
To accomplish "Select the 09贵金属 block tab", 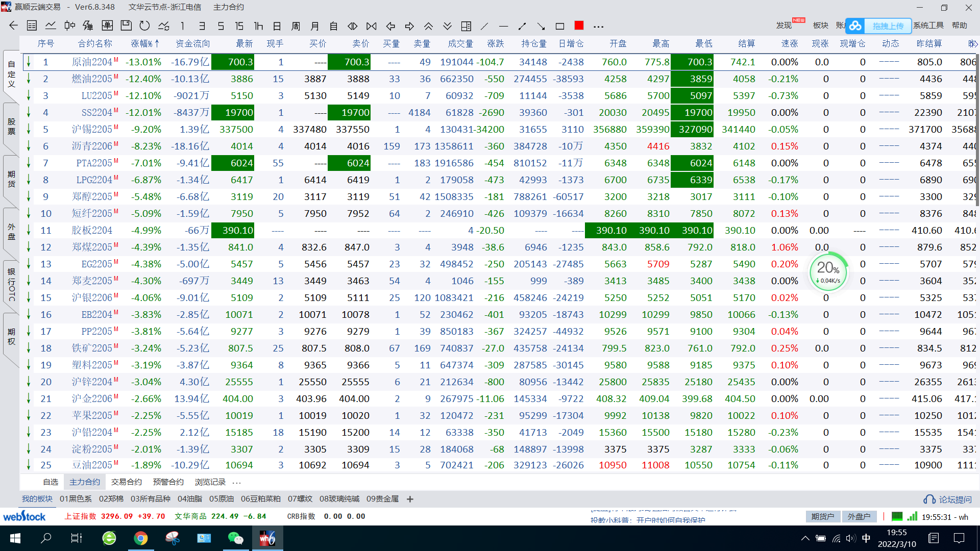I will [x=382, y=498].
